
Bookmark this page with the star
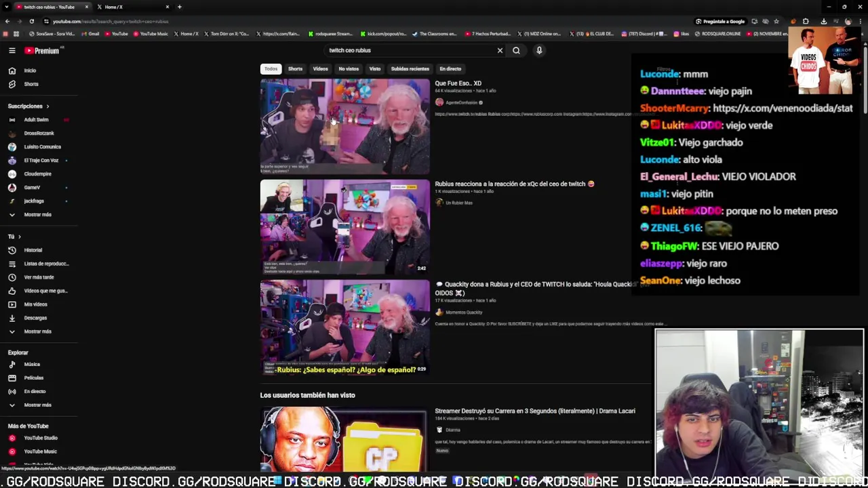[776, 22]
